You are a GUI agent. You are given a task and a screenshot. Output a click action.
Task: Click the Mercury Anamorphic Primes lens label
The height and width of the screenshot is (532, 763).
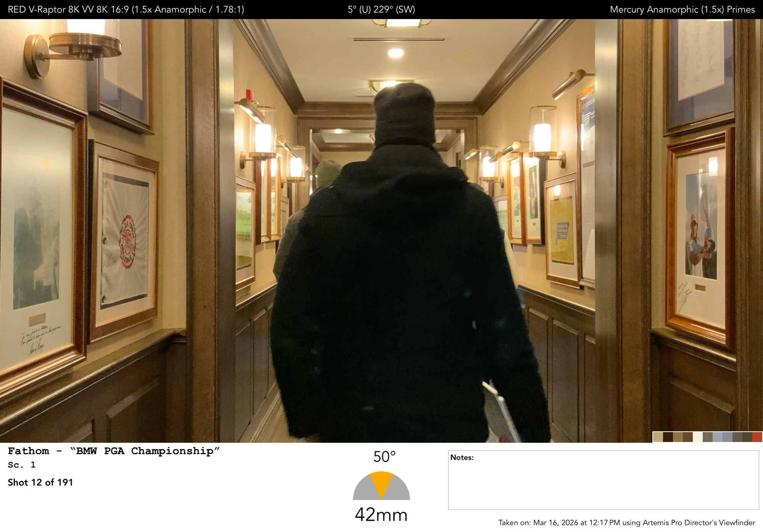click(682, 10)
